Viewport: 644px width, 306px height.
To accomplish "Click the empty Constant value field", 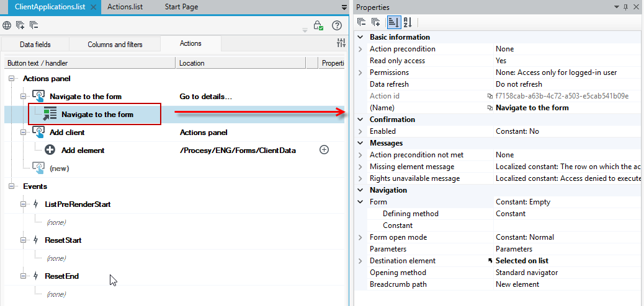I will pyautogui.click(x=568, y=225).
